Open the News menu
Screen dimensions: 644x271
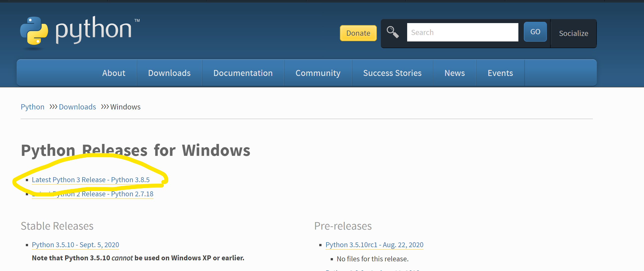pos(454,73)
